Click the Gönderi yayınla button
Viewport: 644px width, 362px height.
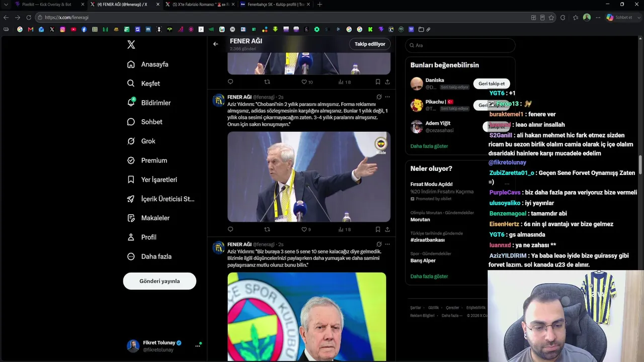159,281
